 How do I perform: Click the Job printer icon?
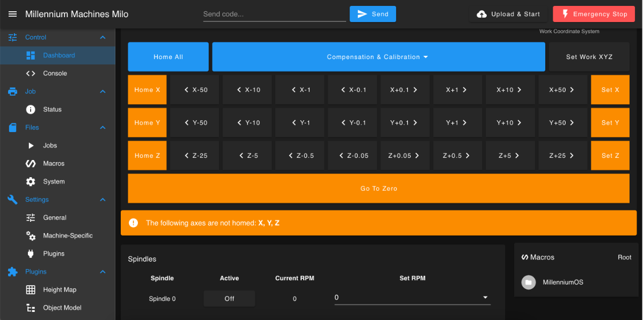coord(12,91)
